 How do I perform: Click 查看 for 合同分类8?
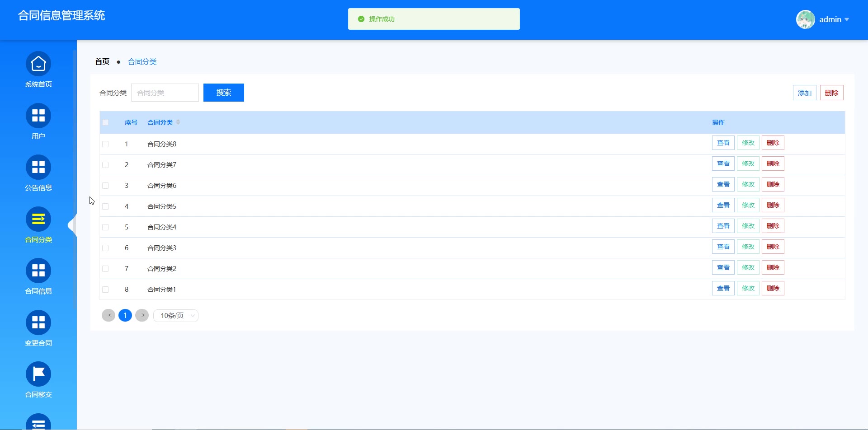pyautogui.click(x=723, y=143)
